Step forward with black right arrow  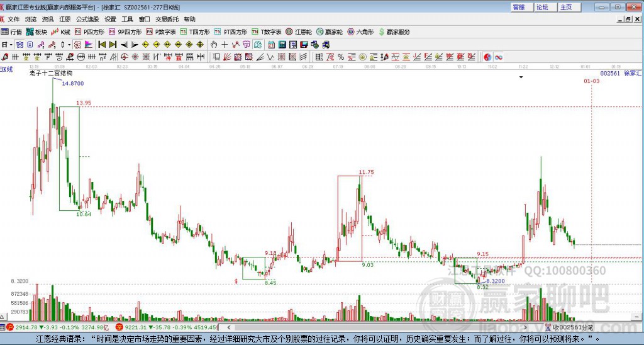[x=134, y=44]
